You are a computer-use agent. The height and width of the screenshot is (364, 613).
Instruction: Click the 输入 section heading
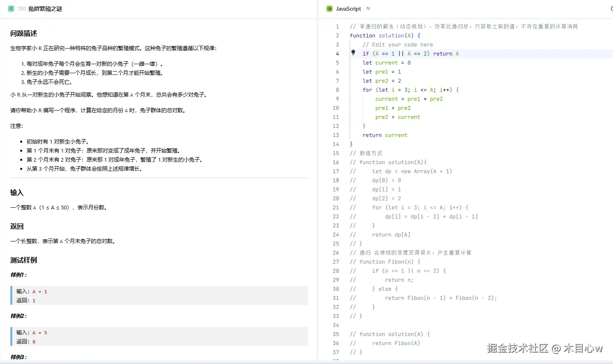[17, 192]
